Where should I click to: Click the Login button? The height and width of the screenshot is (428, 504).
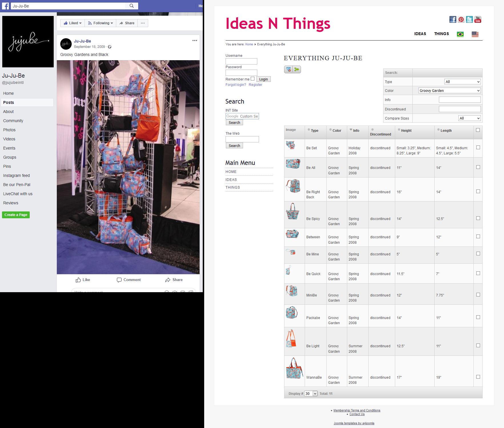tap(264, 79)
